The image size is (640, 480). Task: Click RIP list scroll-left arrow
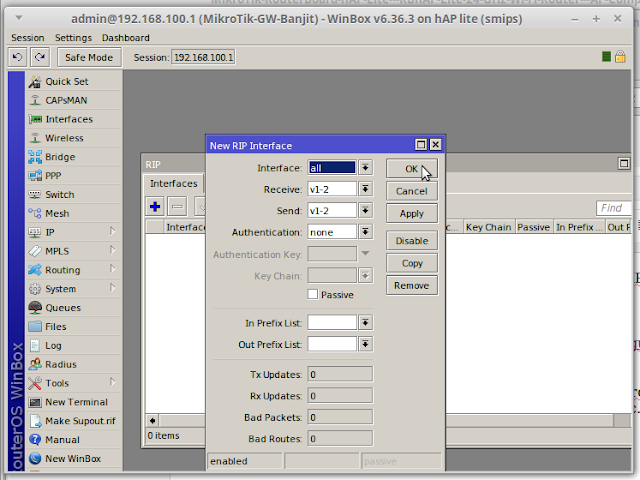click(x=152, y=421)
